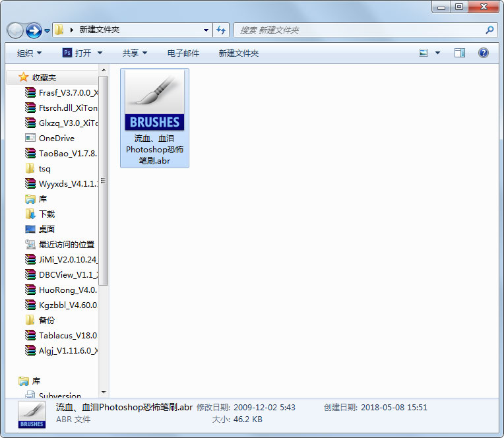Click the Photoshop Ps icon in toolbar
This screenshot has height=438, width=504.
(x=67, y=53)
